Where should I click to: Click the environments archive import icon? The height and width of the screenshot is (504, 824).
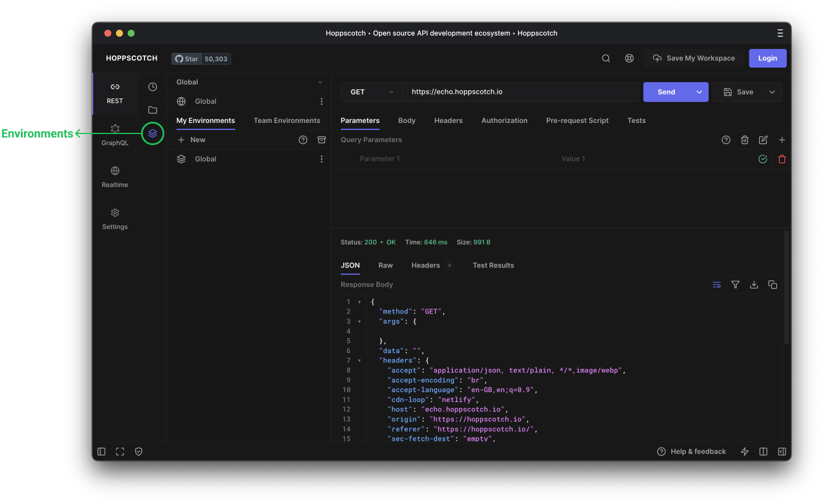click(x=322, y=140)
